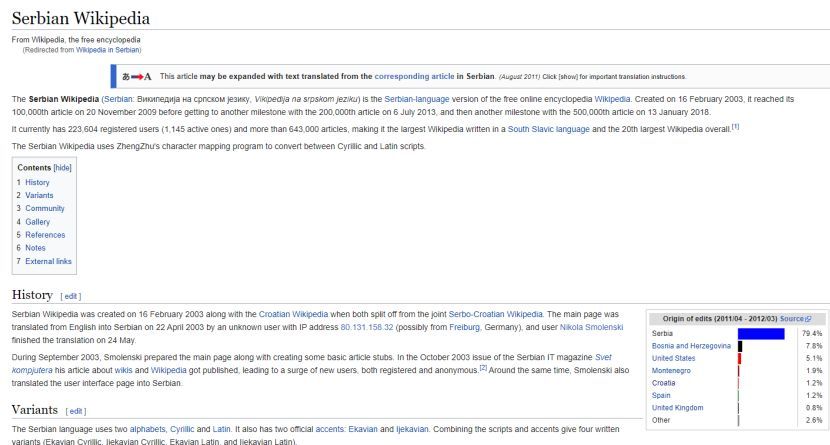The image size is (830, 445).
Task: Follow the Serbo-Croatian Wikipedia link
Action: 496,314
